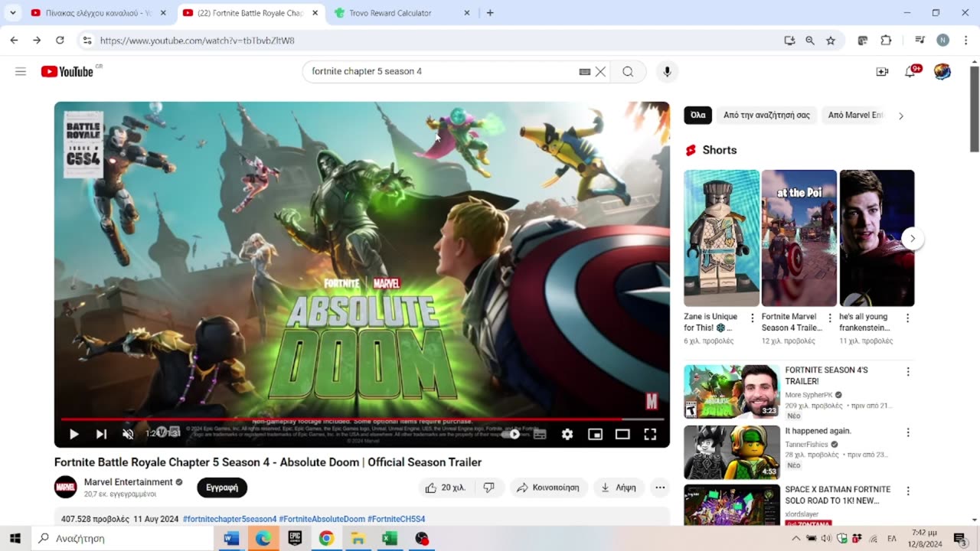Like the video with 20 χιλ. thumbs up
The image size is (980, 551).
click(446, 487)
